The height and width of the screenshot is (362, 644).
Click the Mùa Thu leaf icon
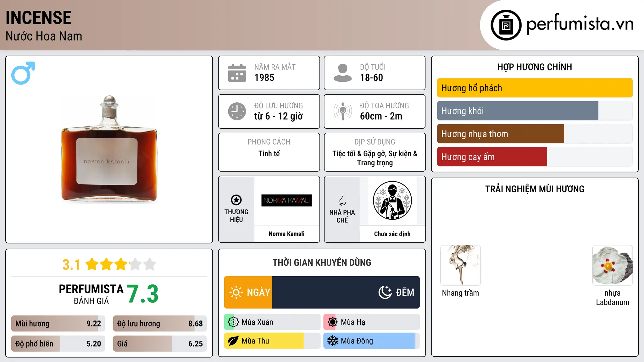tap(233, 341)
